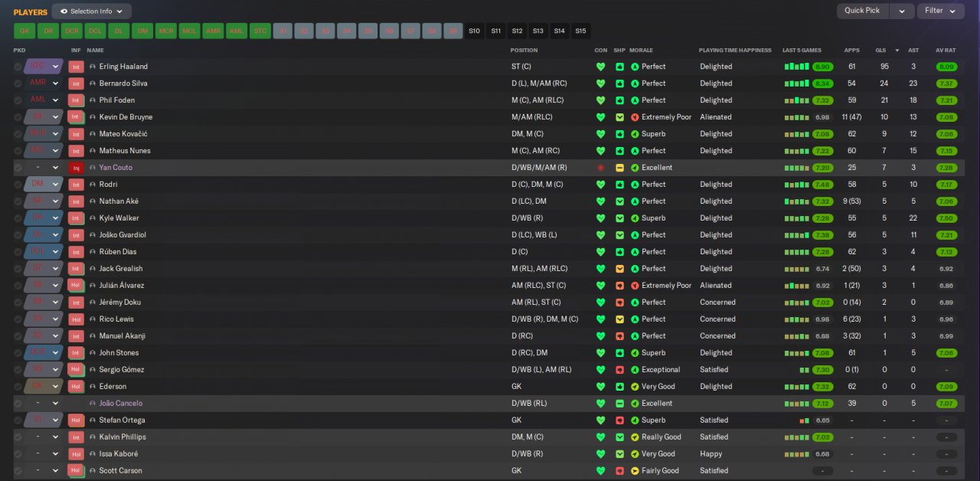The width and height of the screenshot is (980, 481).
Task: Sort by the AV RAT column header
Action: (x=946, y=51)
